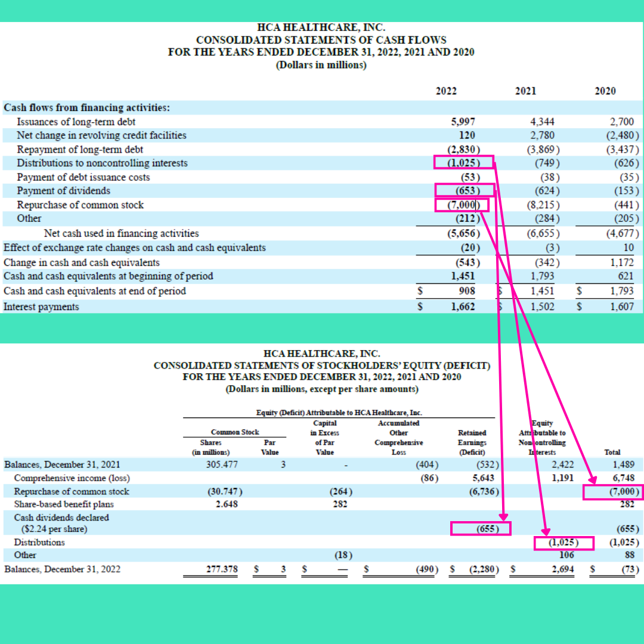The image size is (644, 644).
Task: Click the 'Comprehensive income (loss)' row label
Action: pos(72,478)
